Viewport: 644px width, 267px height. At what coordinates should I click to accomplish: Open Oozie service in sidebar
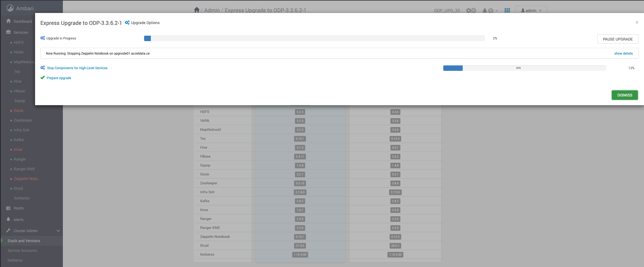(19, 111)
